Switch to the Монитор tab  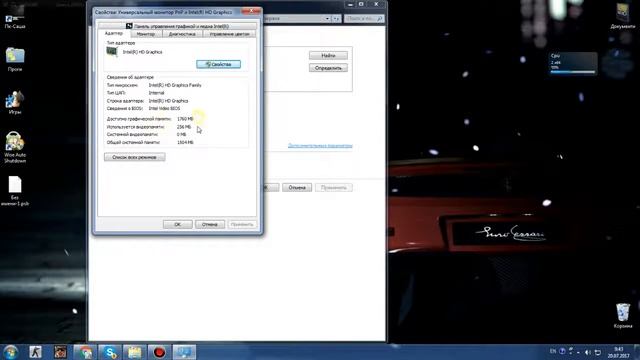point(146,34)
